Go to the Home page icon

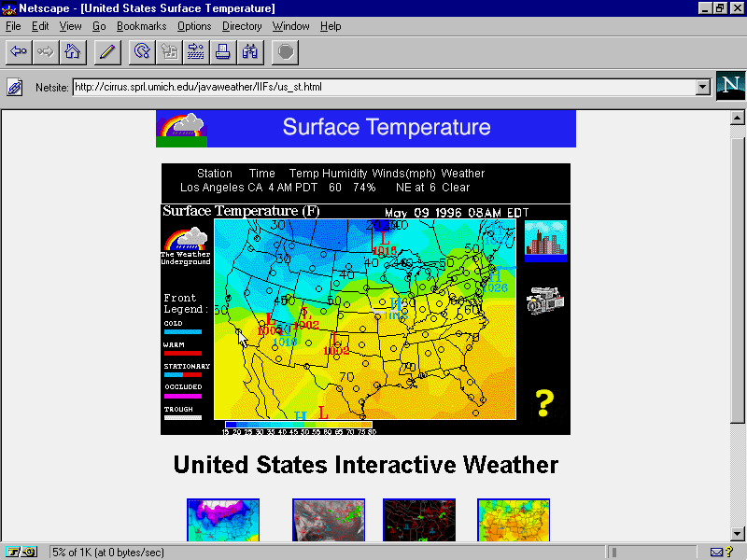[72, 51]
